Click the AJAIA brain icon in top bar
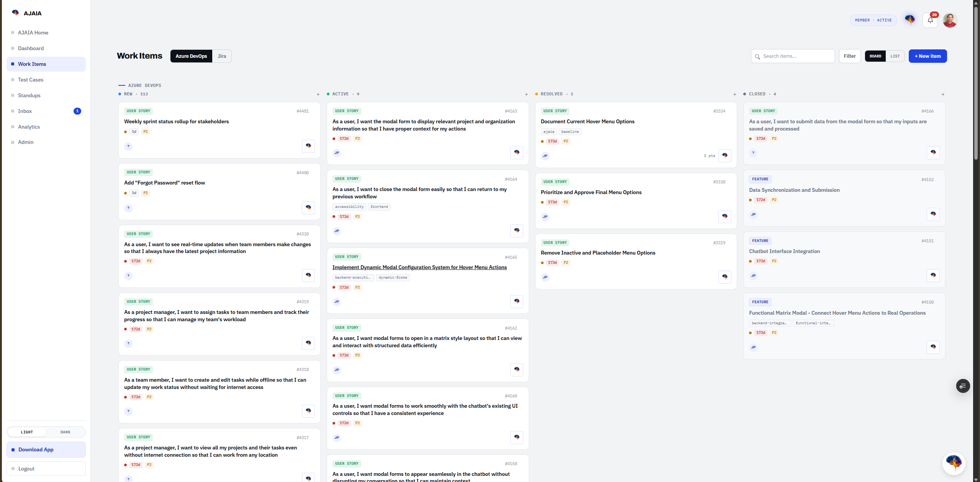 [x=910, y=19]
